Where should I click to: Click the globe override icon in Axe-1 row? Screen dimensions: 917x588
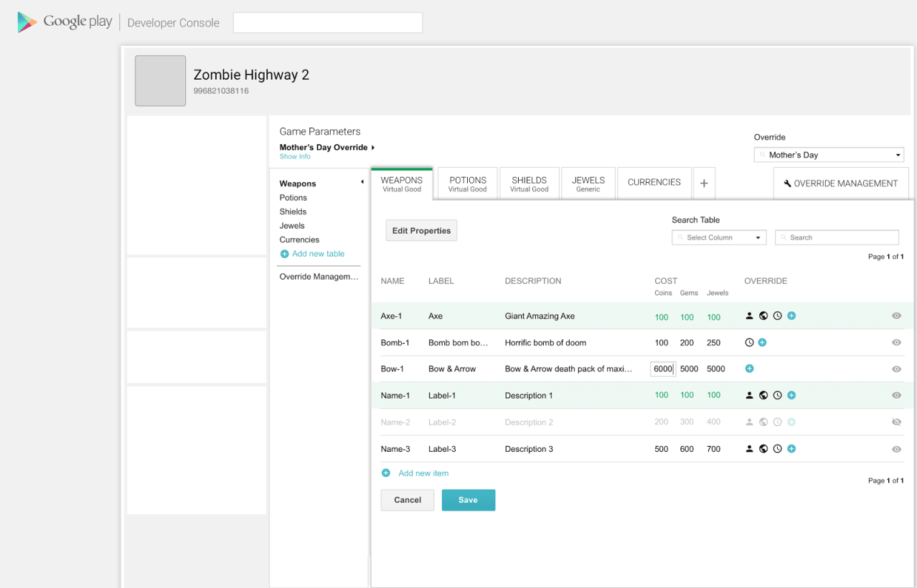[x=763, y=316]
